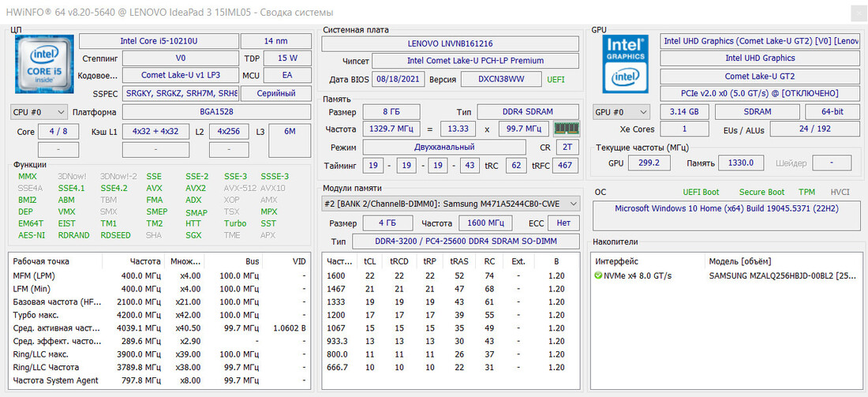Click the EUs / ALUs 24 / 192 value
868x397 pixels.
click(x=814, y=129)
